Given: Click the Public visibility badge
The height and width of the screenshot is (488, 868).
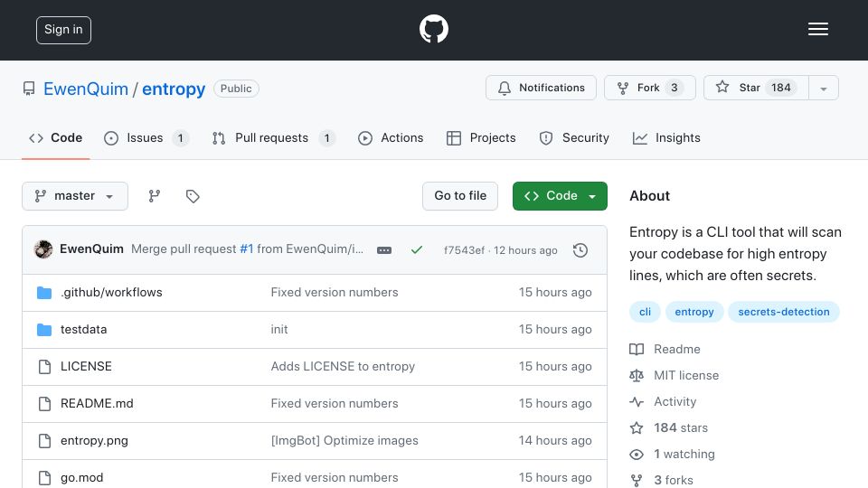Looking at the screenshot, I should click(236, 89).
